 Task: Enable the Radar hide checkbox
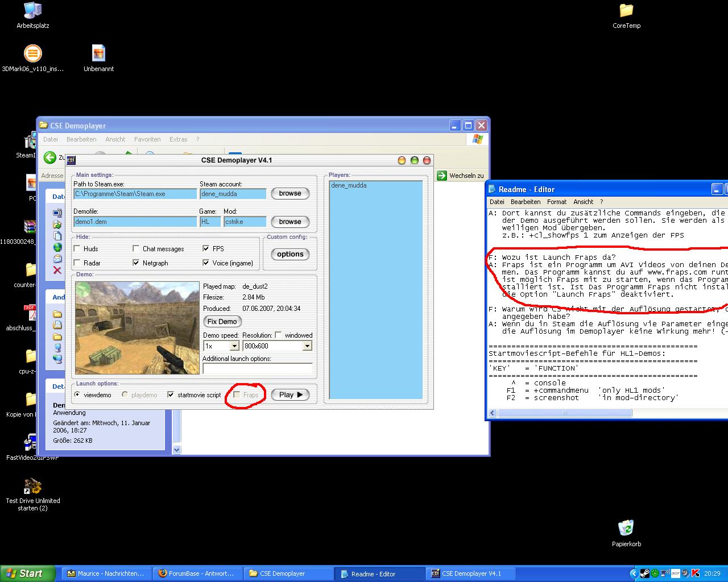pyautogui.click(x=77, y=263)
